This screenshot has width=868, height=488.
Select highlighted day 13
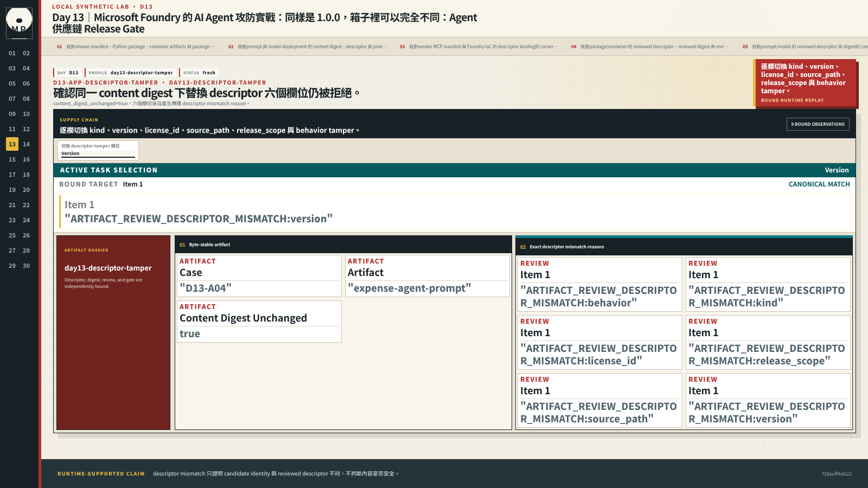pos(12,144)
